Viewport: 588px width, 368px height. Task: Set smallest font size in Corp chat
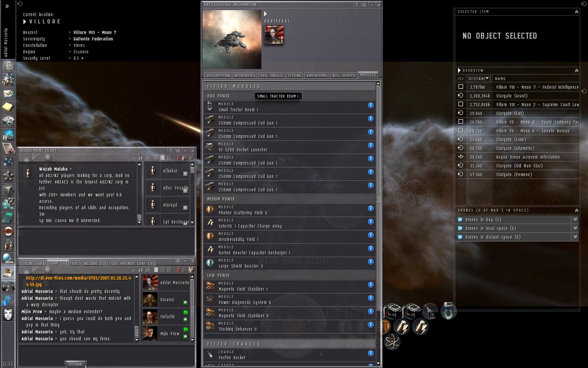[x=134, y=270]
